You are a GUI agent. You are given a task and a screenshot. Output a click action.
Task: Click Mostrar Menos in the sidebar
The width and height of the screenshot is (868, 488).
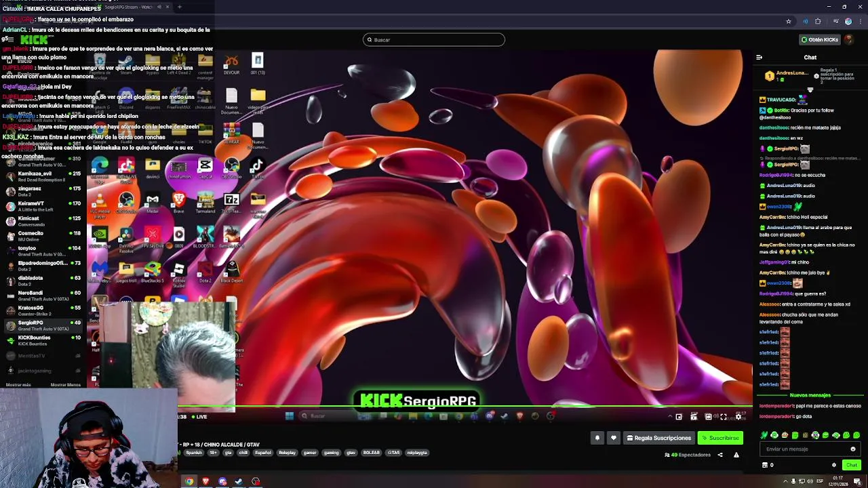[x=65, y=385]
